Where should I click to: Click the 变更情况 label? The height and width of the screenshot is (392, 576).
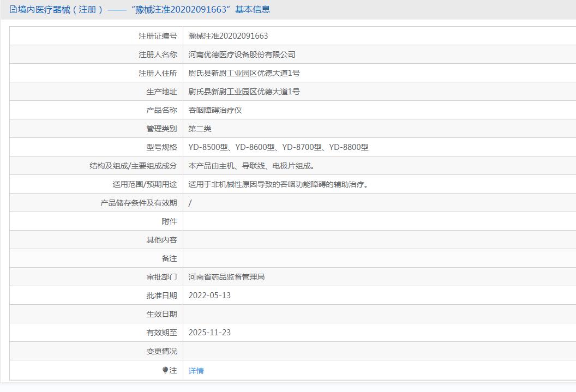[161, 351]
